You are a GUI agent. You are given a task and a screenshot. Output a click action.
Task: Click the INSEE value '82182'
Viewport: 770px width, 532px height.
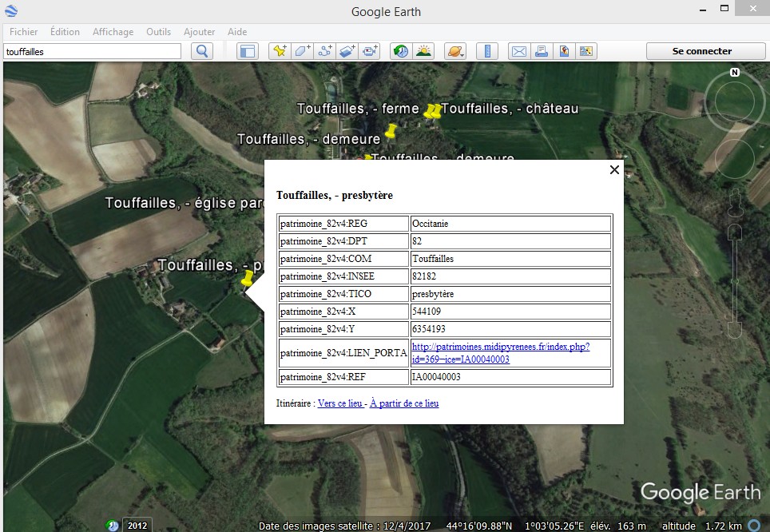510,276
